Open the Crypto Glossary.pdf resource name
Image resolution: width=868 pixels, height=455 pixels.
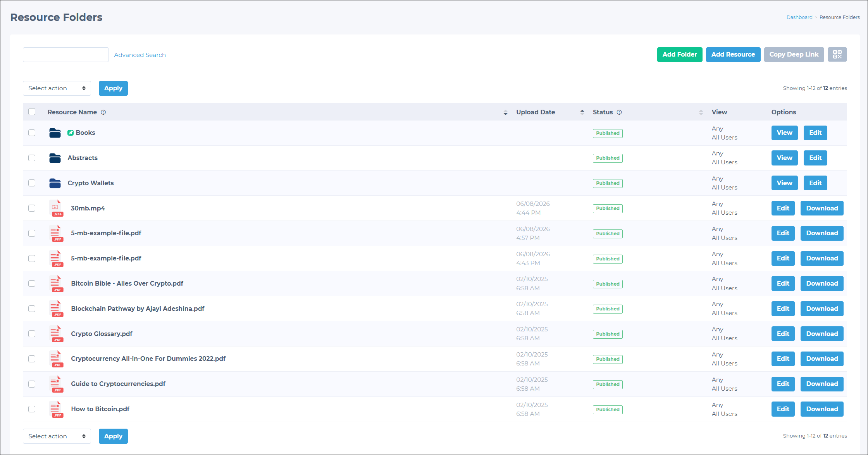[102, 334]
